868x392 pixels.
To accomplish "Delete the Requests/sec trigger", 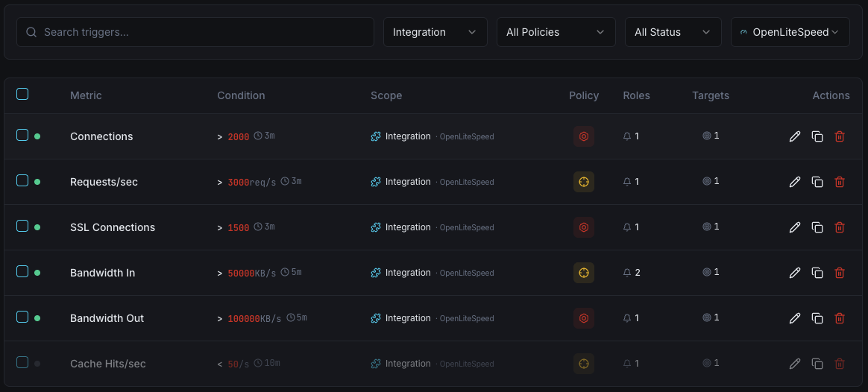I will tap(839, 182).
